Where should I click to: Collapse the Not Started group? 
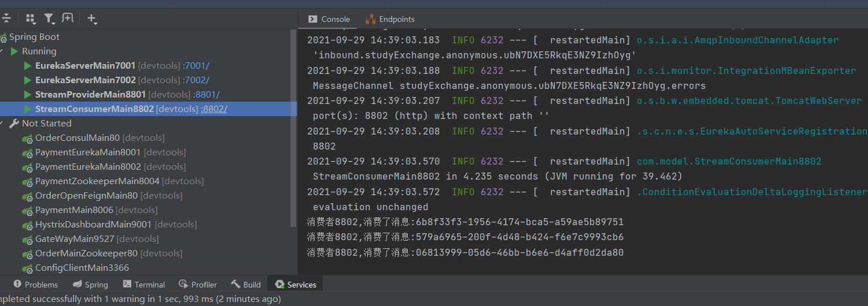click(x=2, y=124)
